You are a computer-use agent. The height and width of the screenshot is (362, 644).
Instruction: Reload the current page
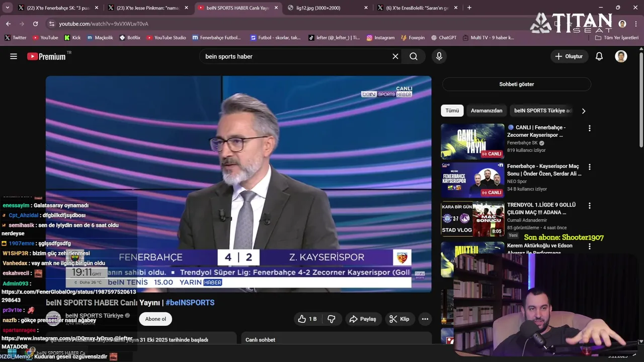(35, 24)
